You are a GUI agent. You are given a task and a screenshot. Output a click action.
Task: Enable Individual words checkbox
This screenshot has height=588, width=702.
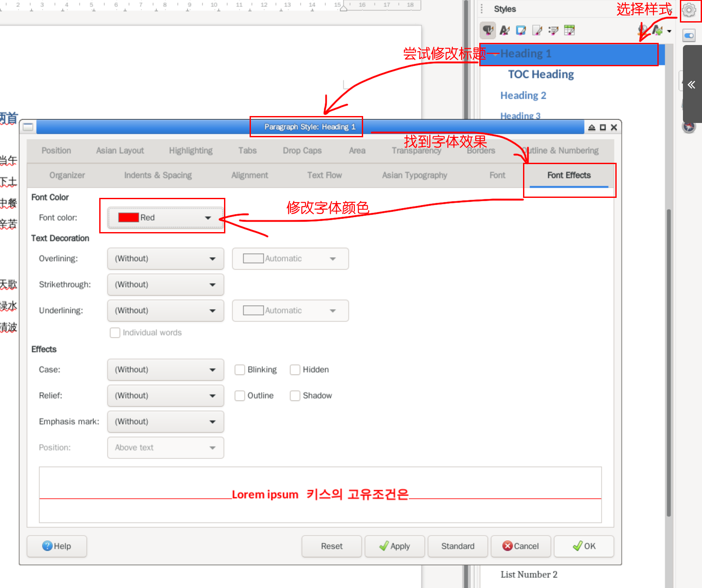(x=115, y=333)
